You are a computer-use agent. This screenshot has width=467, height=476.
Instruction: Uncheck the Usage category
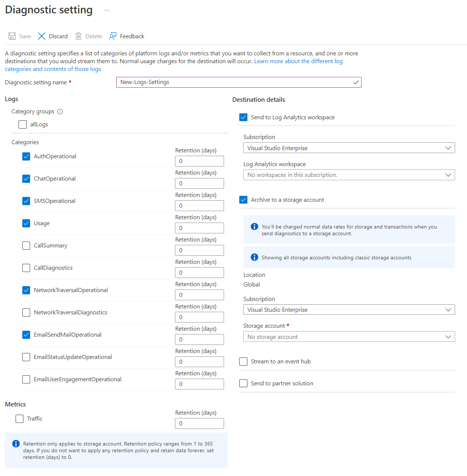pos(26,223)
